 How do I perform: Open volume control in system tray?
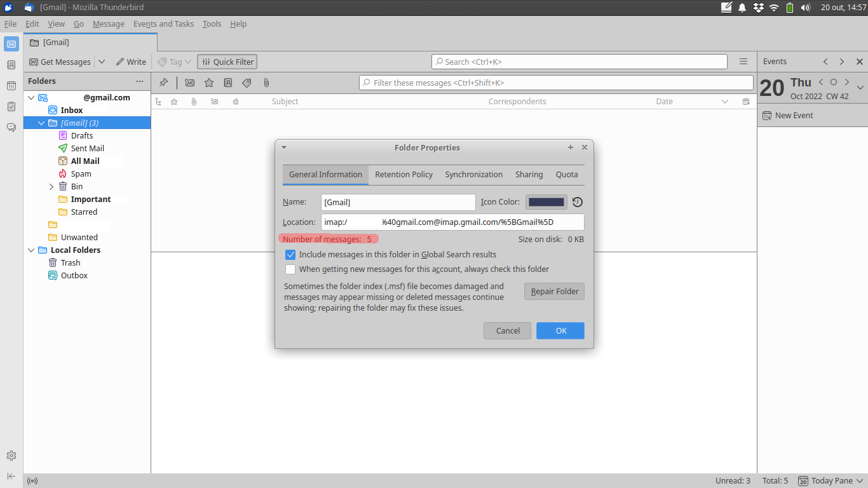[806, 8]
